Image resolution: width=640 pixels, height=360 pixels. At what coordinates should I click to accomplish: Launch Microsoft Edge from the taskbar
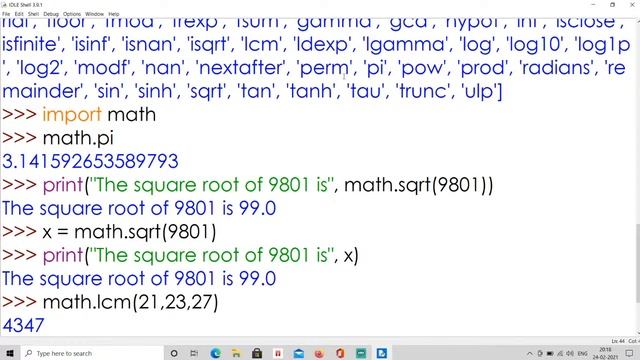click(216, 353)
